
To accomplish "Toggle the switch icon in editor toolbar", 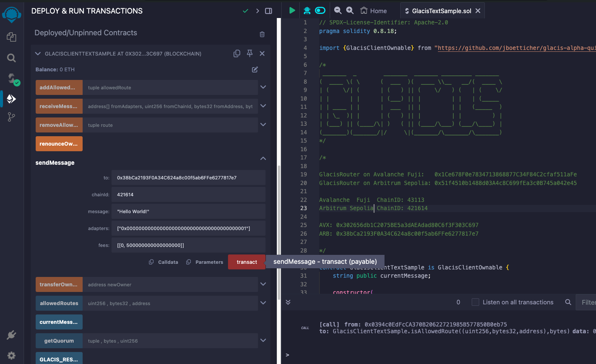I will (x=320, y=11).
